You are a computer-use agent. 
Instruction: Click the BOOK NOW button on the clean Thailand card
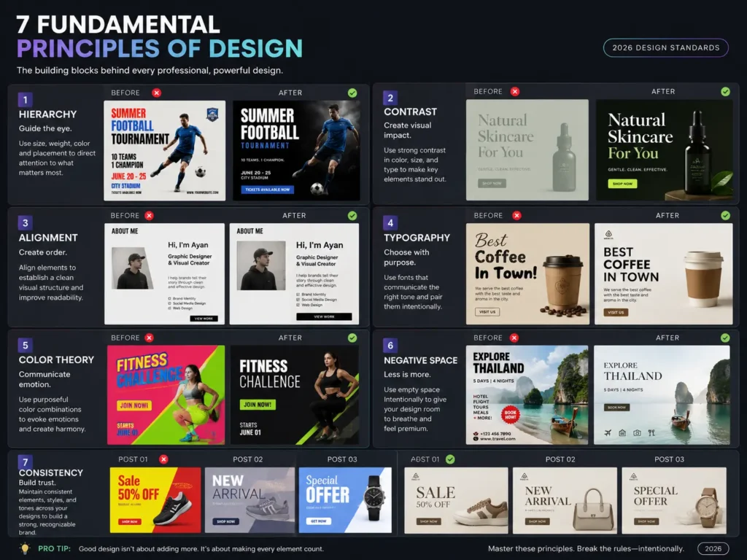[617, 407]
